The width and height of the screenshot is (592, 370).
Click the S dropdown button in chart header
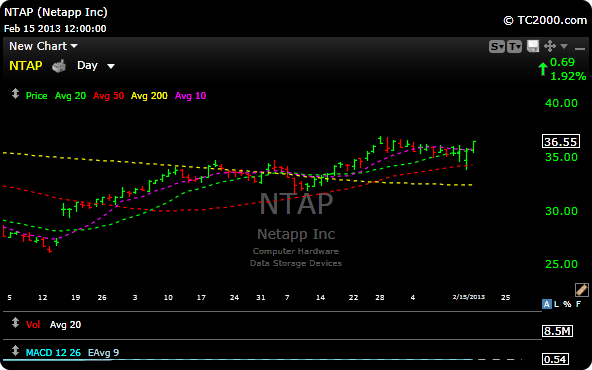click(x=496, y=46)
